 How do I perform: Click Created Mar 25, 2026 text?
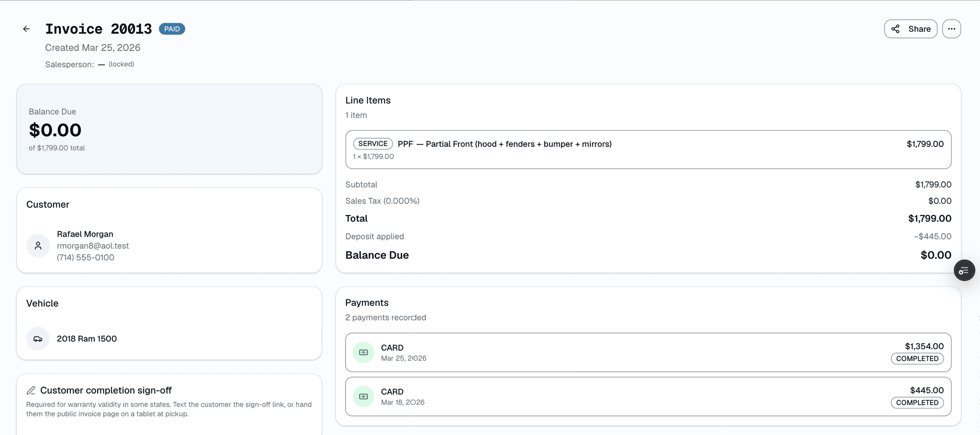click(93, 48)
